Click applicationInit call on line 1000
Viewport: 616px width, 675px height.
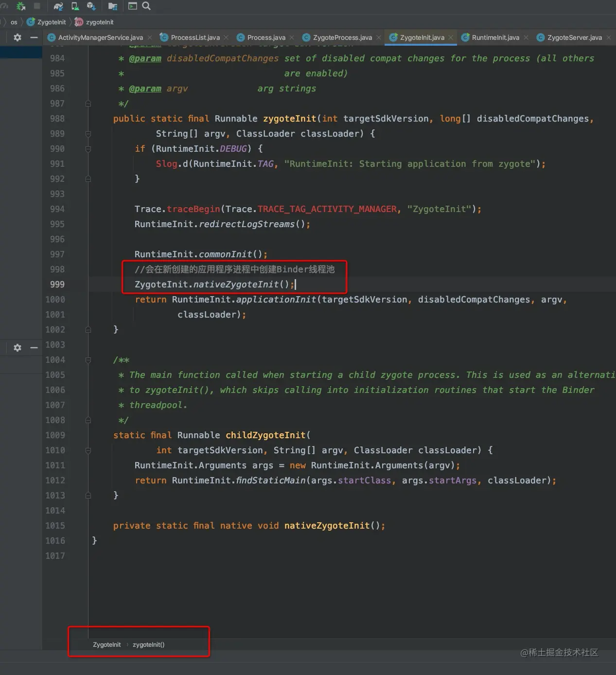(276, 300)
